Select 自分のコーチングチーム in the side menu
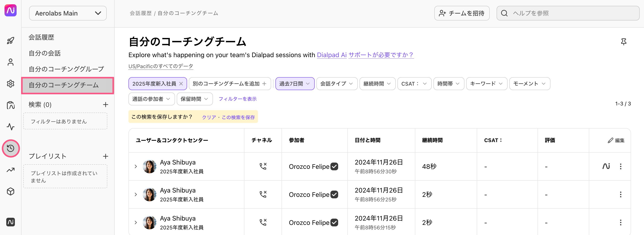The width and height of the screenshot is (644, 235). [x=68, y=85]
